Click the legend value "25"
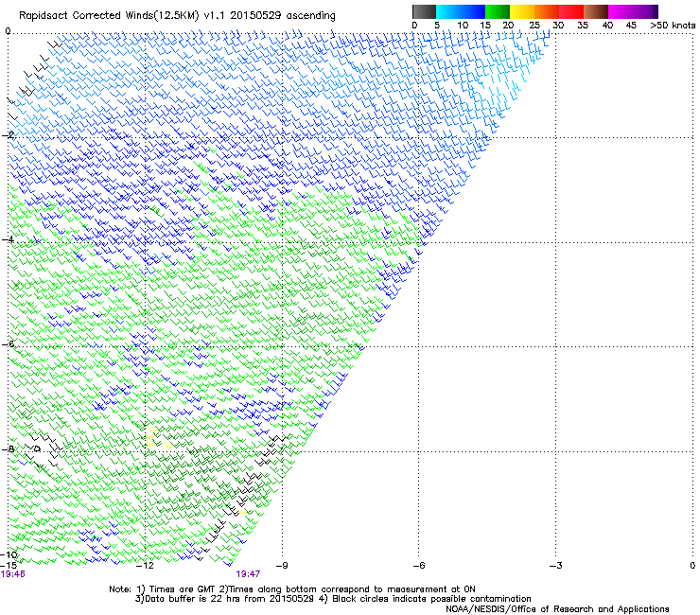 click(534, 26)
